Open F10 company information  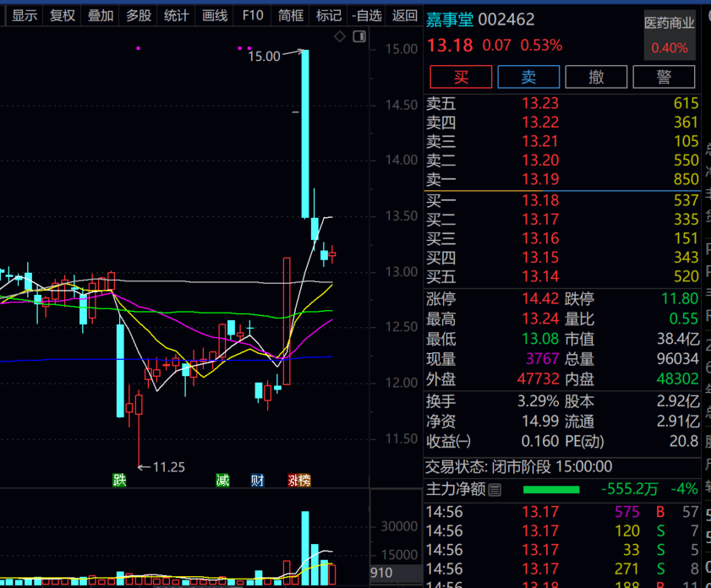253,16
